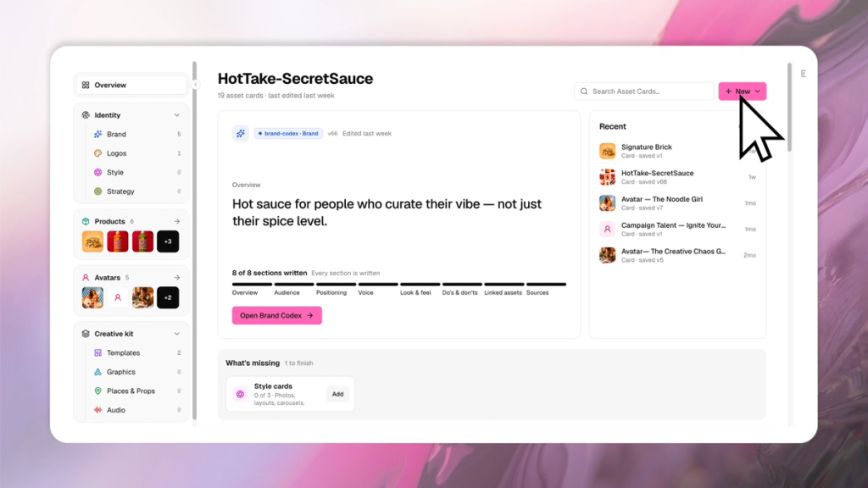
Task: Select the Sources section tab
Action: 546,288
